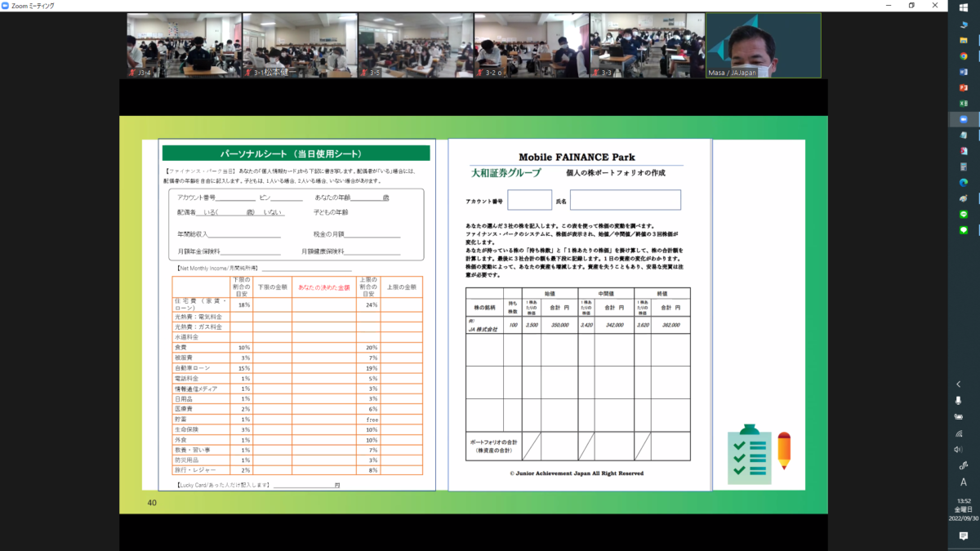Select the 3-5 participant video
Screen dimensions: 980x551
coord(415,45)
